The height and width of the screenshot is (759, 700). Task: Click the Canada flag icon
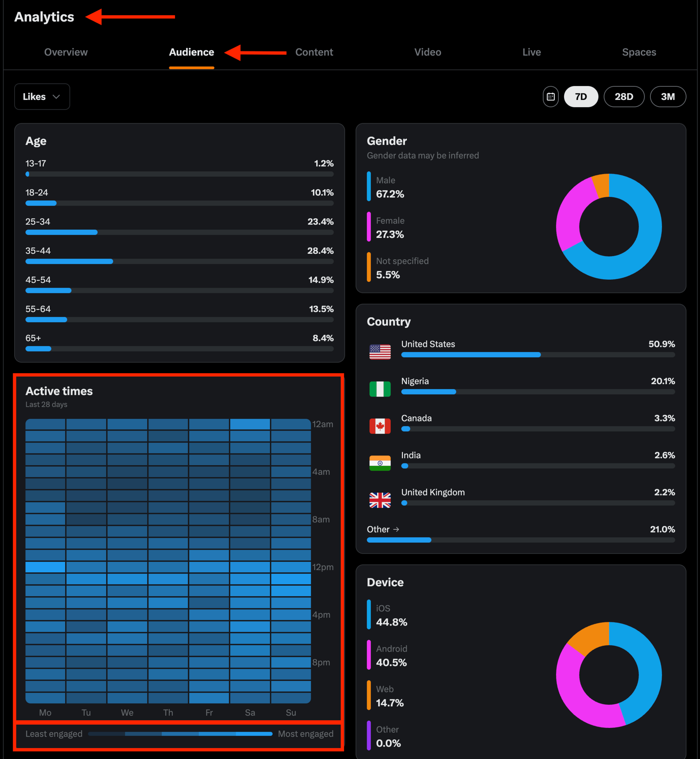pos(380,426)
